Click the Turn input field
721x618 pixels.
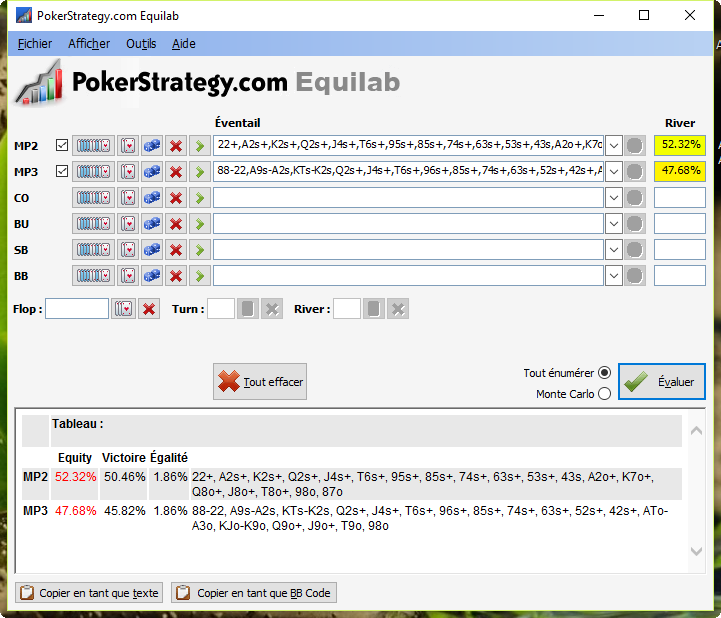tap(221, 309)
